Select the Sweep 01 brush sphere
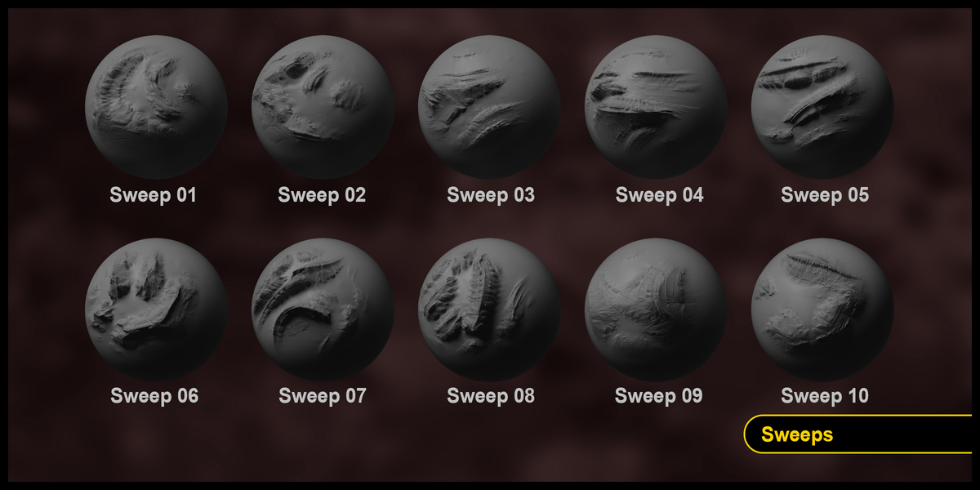Viewport: 980px width, 490px height. 155,108
